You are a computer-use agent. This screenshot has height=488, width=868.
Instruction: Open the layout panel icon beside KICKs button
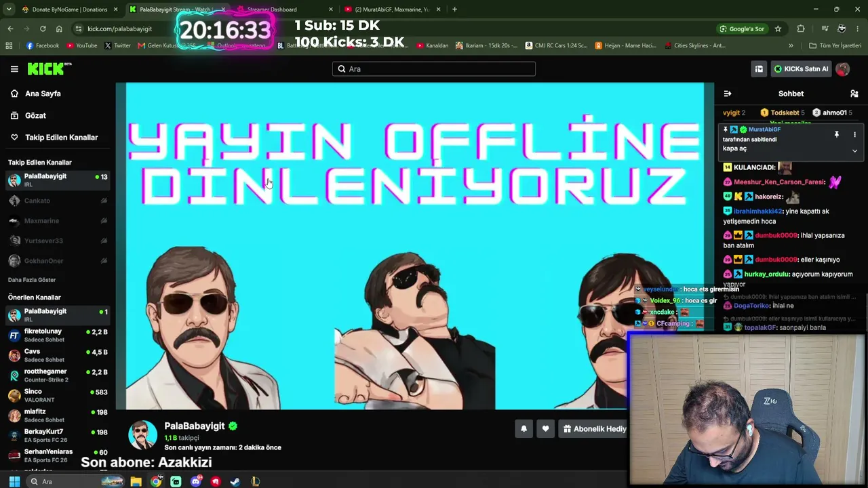click(x=759, y=68)
